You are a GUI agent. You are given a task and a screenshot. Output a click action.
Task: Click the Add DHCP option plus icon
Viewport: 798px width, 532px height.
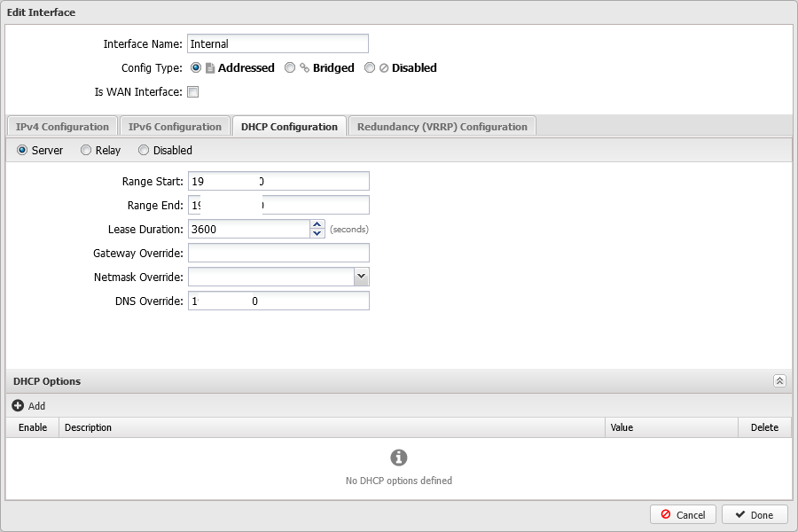point(18,406)
